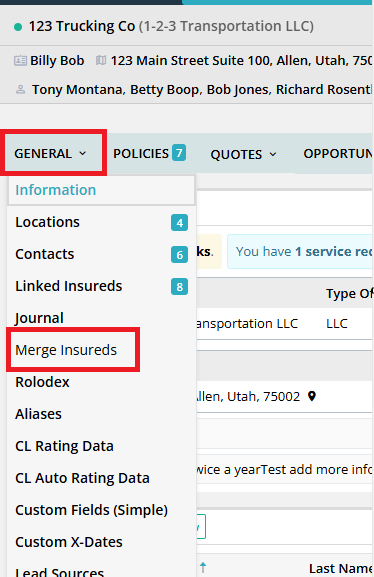Viewport: 374px width, 577px height.
Task: Expand the GENERAL dropdown menu
Action: pos(51,153)
